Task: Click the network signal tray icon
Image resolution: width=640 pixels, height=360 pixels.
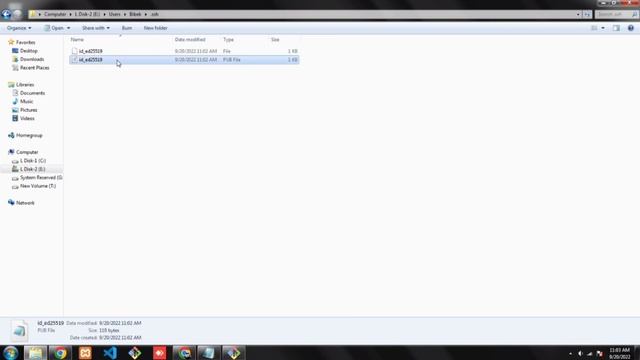Action: [x=590, y=353]
